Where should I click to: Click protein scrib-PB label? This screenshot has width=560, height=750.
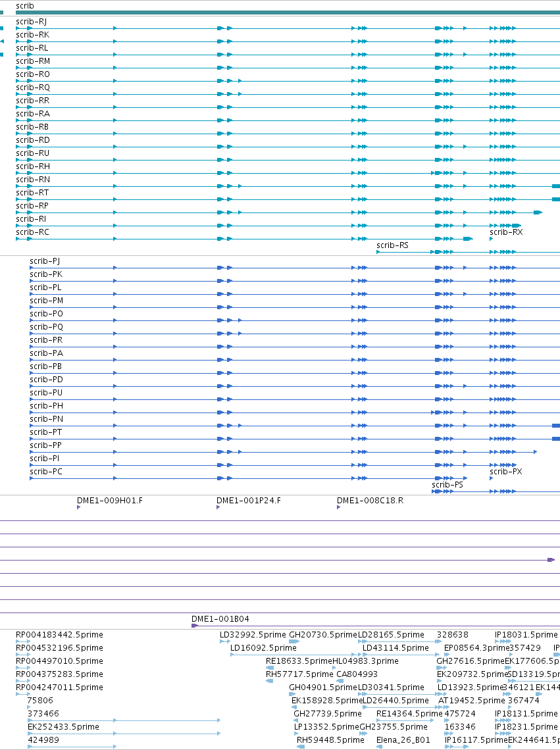coord(46,366)
